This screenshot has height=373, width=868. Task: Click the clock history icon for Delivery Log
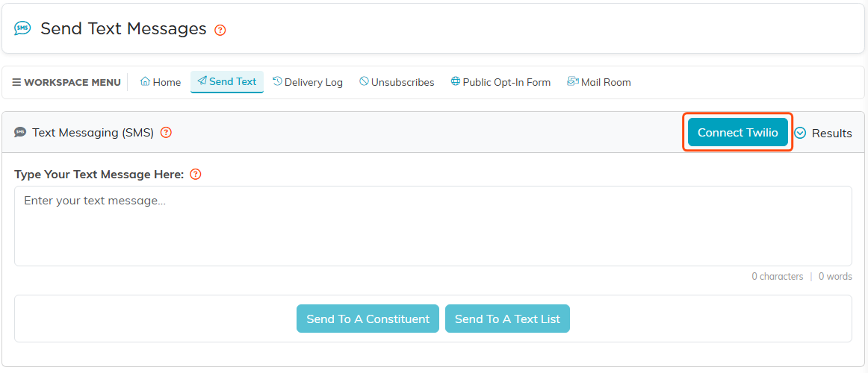pyautogui.click(x=277, y=81)
